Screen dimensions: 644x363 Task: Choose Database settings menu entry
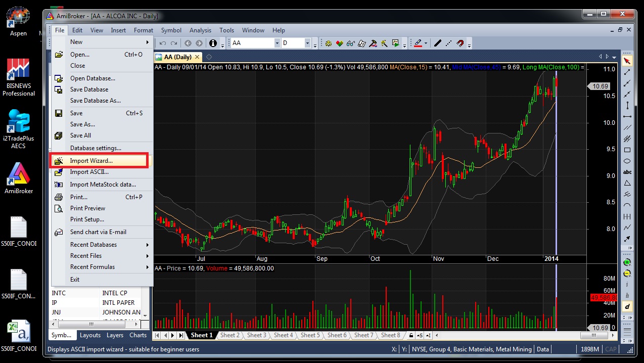(102, 148)
